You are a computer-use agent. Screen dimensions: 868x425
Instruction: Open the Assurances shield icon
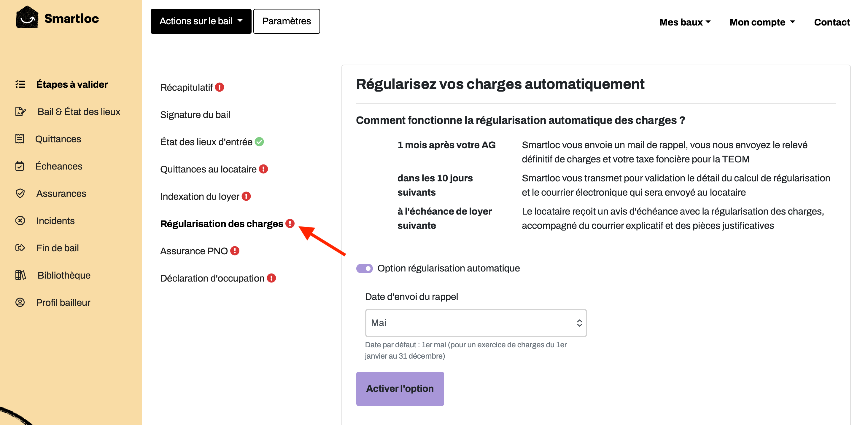click(x=20, y=193)
